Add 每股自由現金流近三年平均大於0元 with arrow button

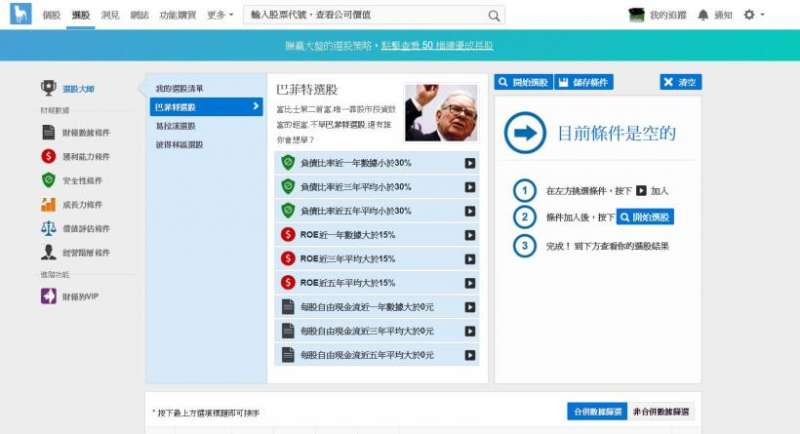470,331
